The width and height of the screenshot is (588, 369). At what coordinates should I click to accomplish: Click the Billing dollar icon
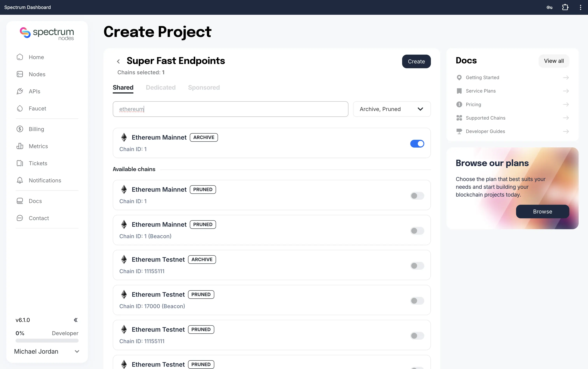[x=20, y=129]
